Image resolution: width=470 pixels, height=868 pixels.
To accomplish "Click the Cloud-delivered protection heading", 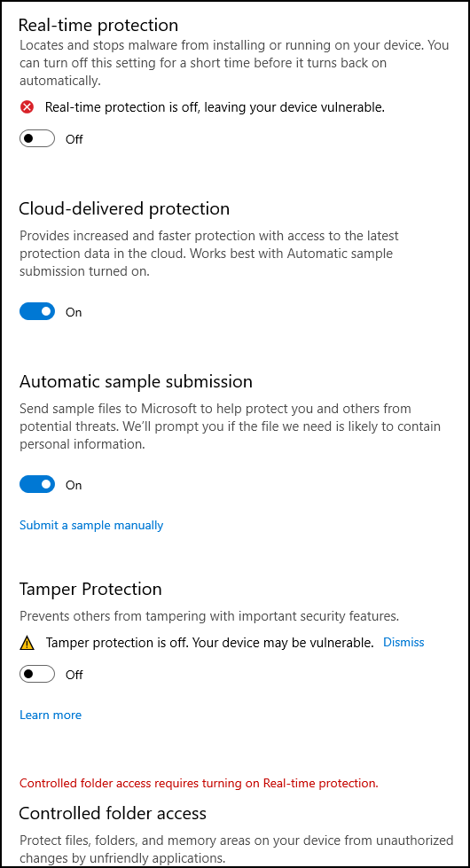I will click(x=124, y=208).
